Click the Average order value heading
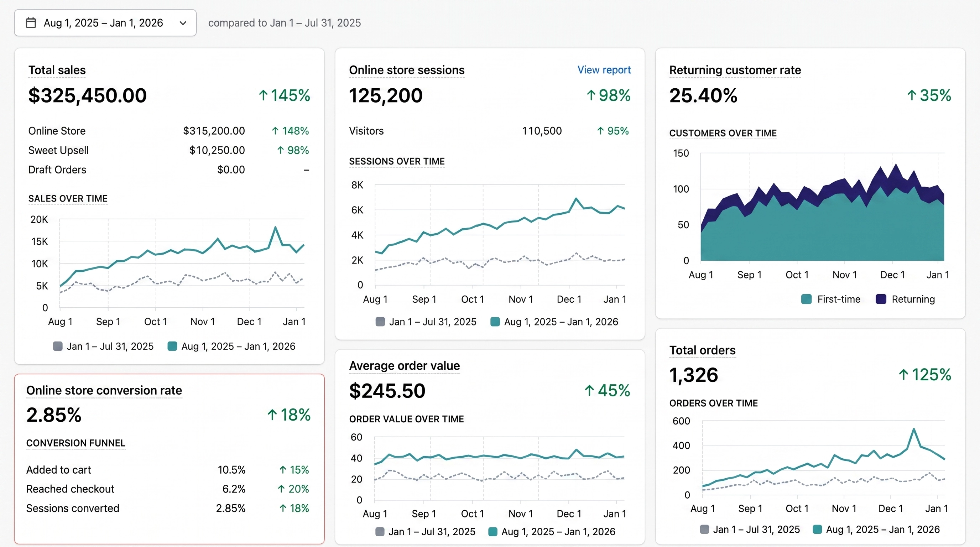 click(x=405, y=366)
